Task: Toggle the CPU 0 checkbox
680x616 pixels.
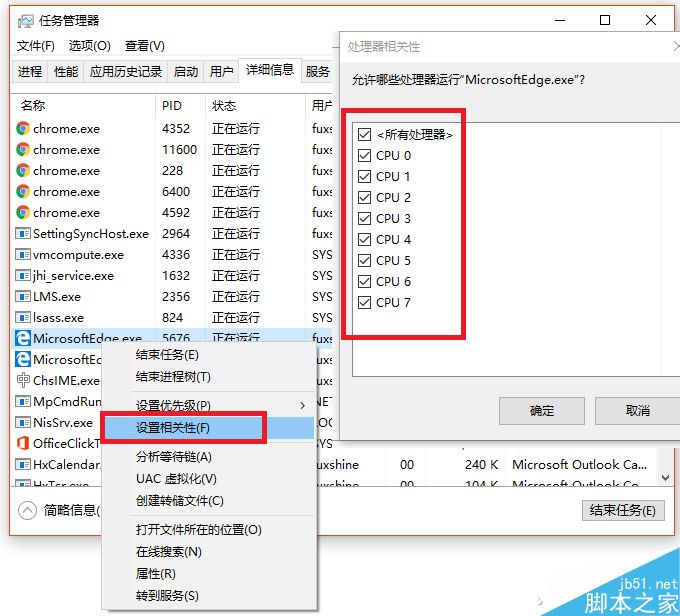Action: [x=364, y=155]
